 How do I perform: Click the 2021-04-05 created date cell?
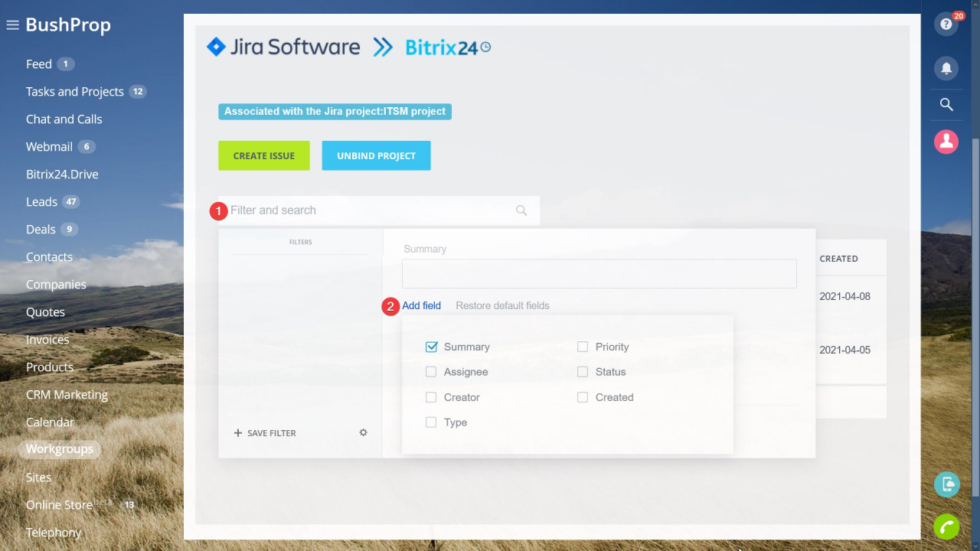(x=845, y=350)
